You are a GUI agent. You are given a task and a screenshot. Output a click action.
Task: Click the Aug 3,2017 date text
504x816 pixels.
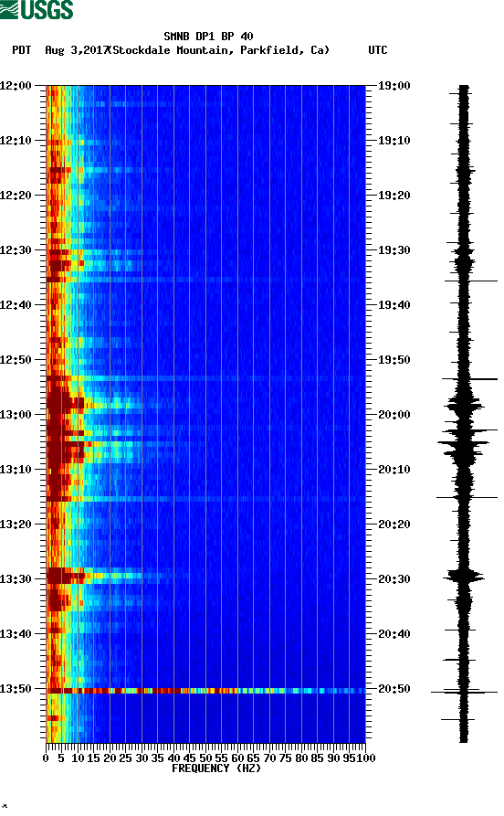[x=77, y=50]
